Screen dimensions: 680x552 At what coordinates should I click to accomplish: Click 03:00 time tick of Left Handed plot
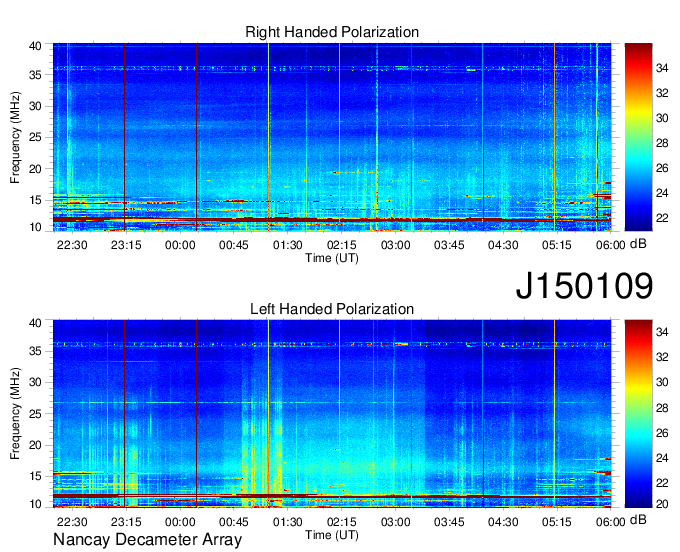tap(396, 522)
